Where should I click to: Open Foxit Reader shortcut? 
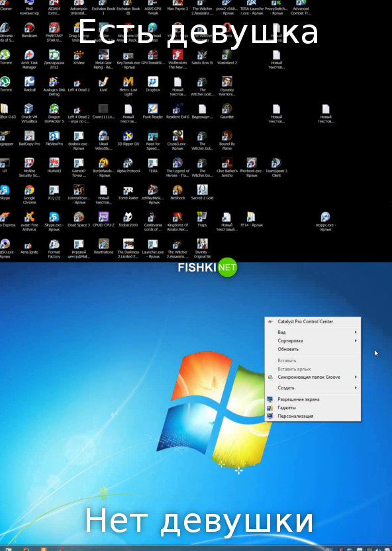click(153, 111)
